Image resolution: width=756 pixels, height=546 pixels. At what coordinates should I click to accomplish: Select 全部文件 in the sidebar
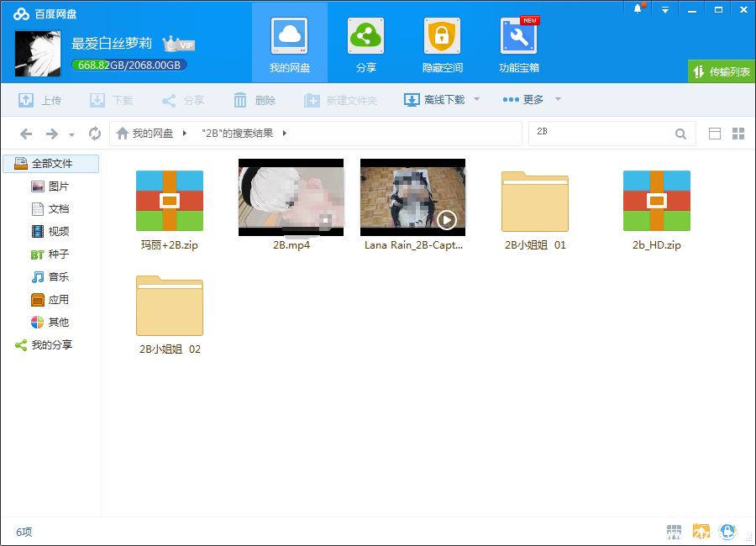tap(51, 164)
